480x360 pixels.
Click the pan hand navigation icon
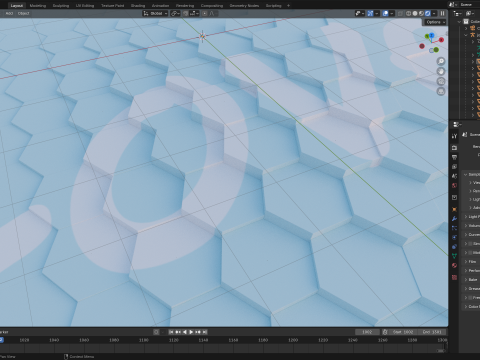pyautogui.click(x=441, y=71)
